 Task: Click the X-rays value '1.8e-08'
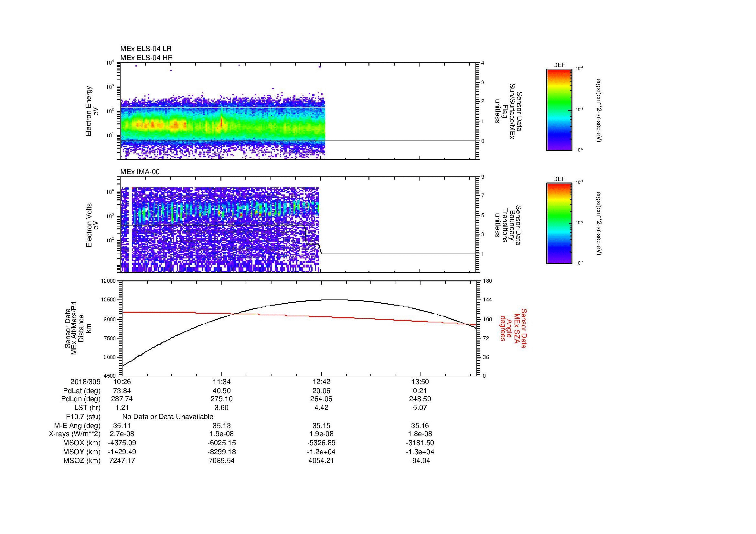[x=420, y=434]
